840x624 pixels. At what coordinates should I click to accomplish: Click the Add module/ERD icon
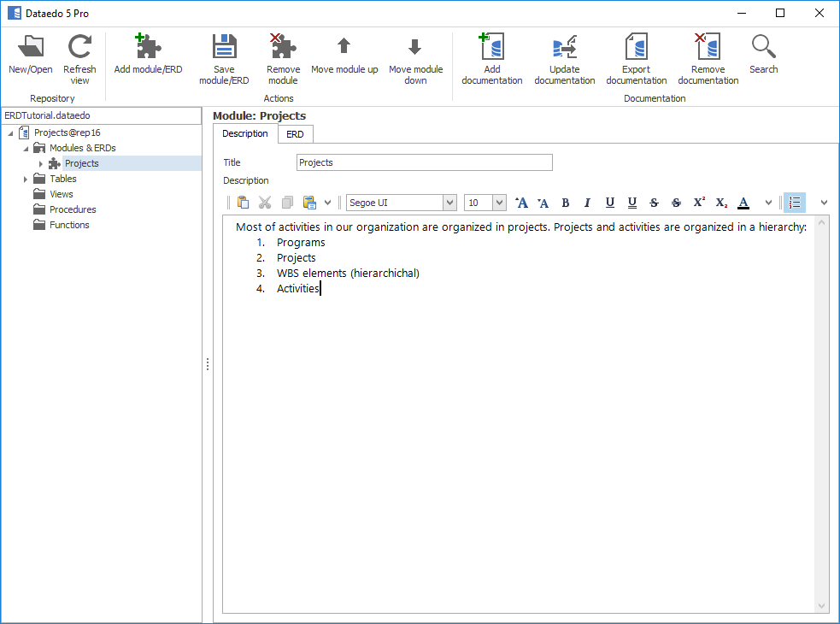[x=148, y=48]
